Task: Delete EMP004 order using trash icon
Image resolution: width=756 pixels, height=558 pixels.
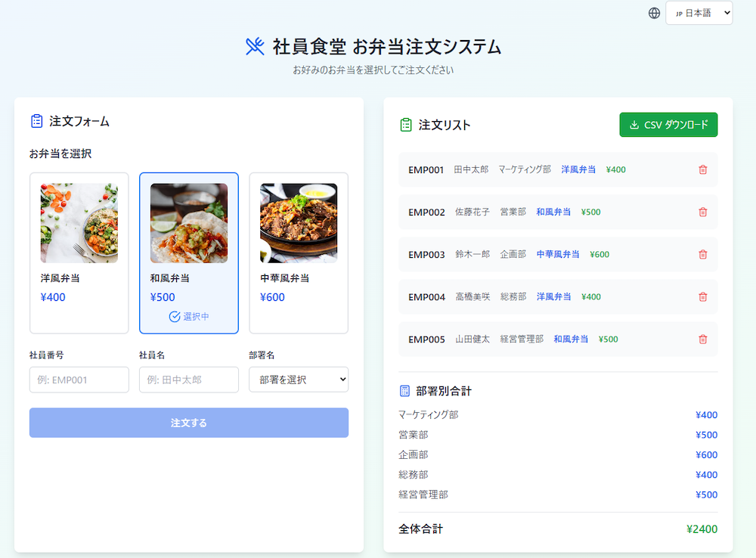Action: [702, 297]
